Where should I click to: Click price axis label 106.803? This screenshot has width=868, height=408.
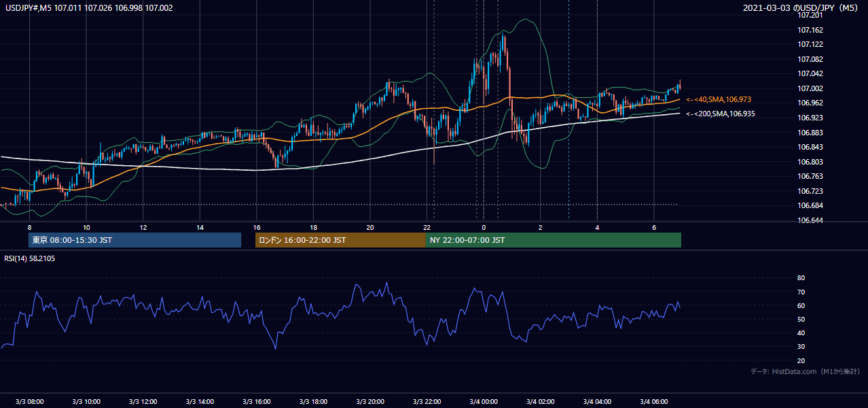[810, 162]
